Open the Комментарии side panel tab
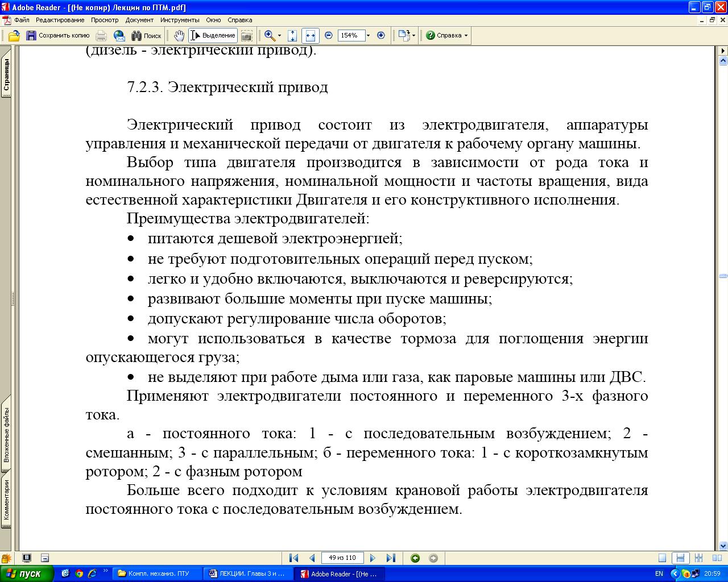The width and height of the screenshot is (728, 582). point(6,500)
